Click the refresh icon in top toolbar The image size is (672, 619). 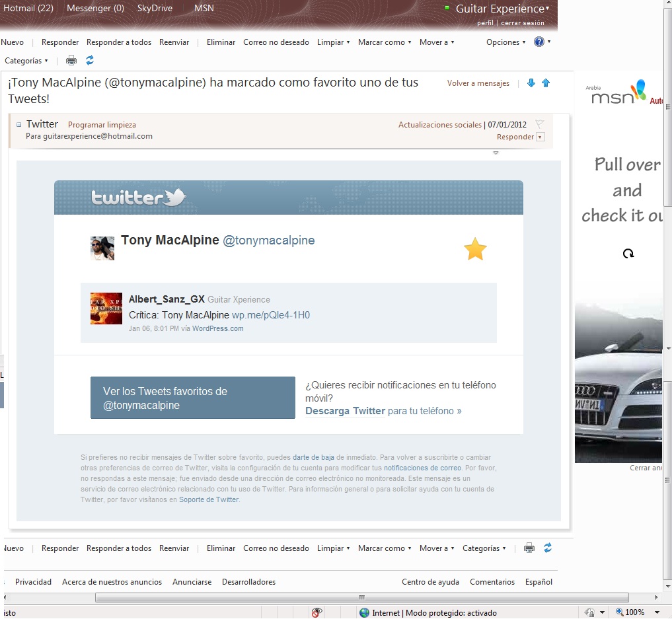point(90,61)
